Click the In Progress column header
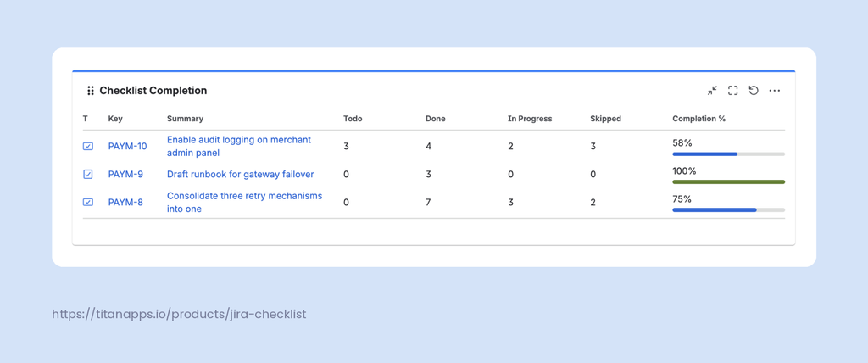This screenshot has width=868, height=363. (530, 119)
